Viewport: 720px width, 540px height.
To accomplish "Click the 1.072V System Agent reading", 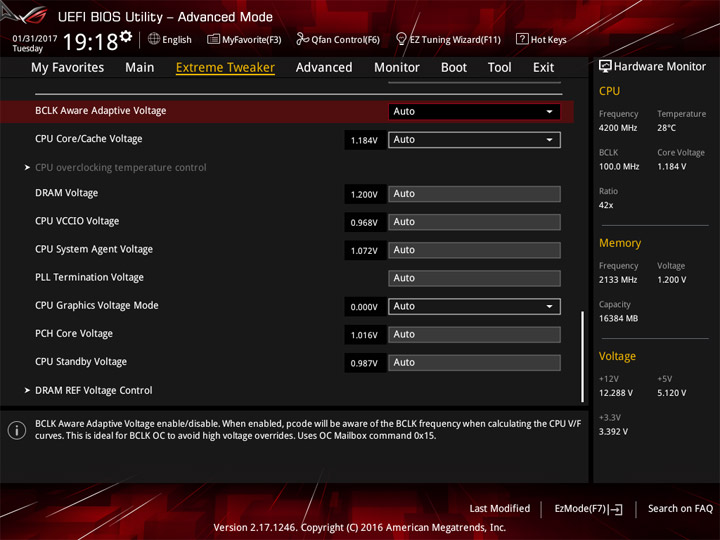I will pyautogui.click(x=364, y=251).
